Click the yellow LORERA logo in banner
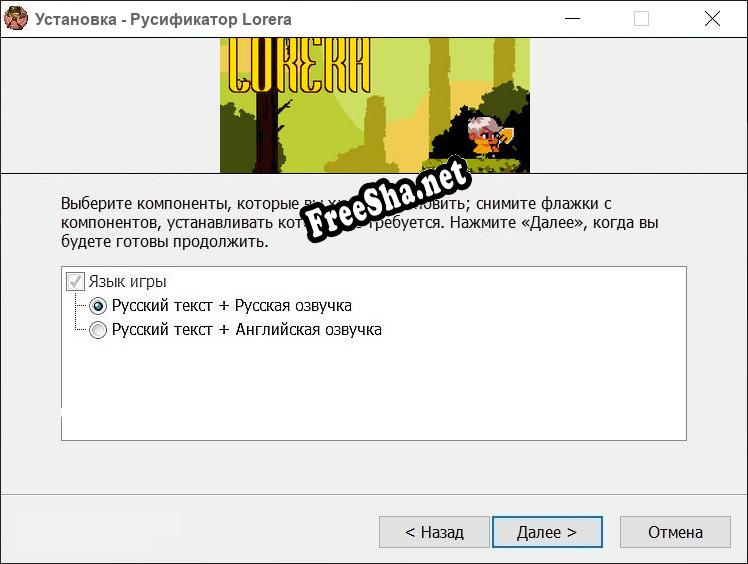This screenshot has height=564, width=748. pyautogui.click(x=299, y=65)
